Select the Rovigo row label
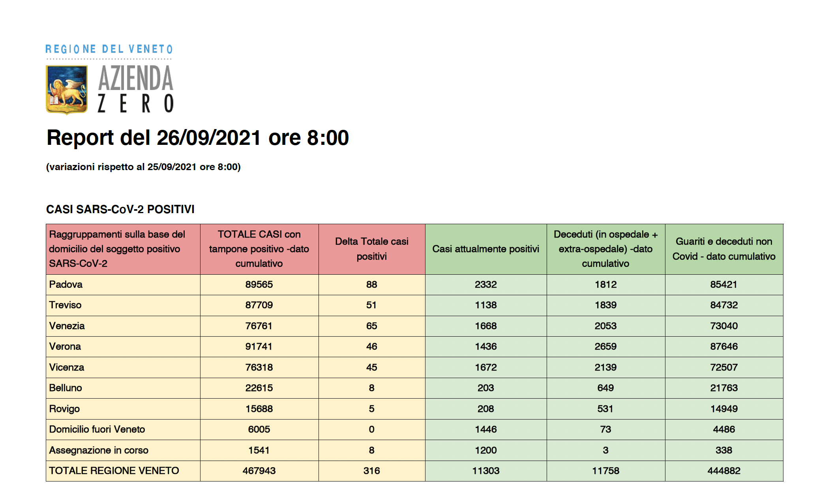 [x=64, y=409]
